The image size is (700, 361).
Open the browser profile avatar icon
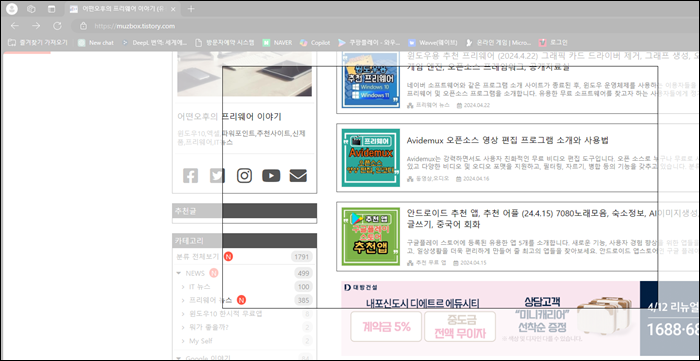[x=12, y=8]
